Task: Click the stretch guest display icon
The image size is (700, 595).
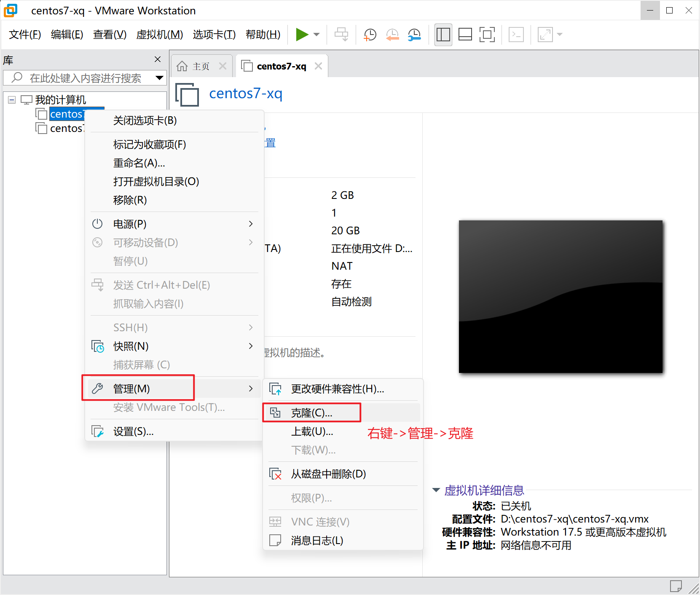Action: [x=545, y=35]
